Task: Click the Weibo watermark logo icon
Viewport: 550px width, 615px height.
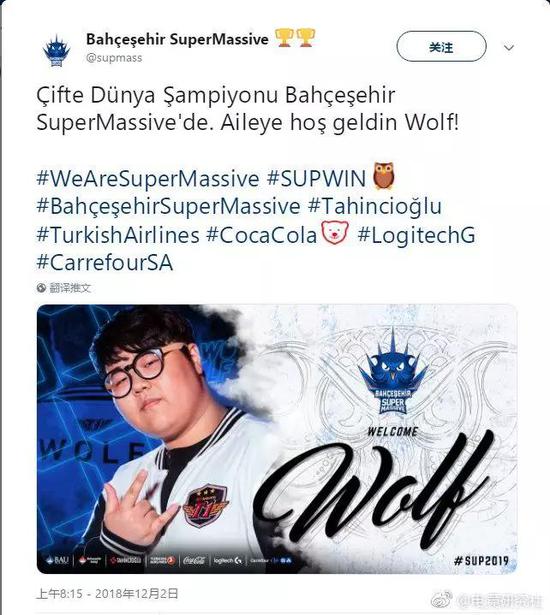Action: pyautogui.click(x=441, y=600)
